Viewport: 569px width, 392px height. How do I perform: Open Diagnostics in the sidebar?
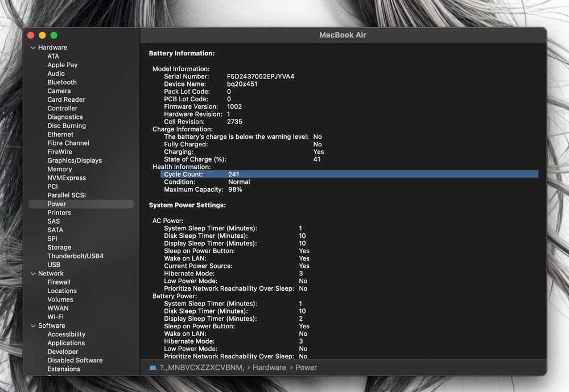tap(65, 117)
